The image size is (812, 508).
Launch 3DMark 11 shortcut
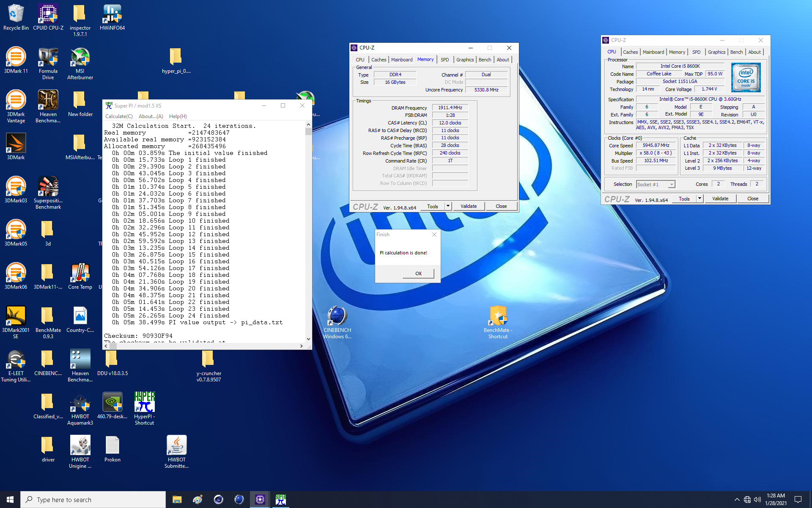[16, 60]
